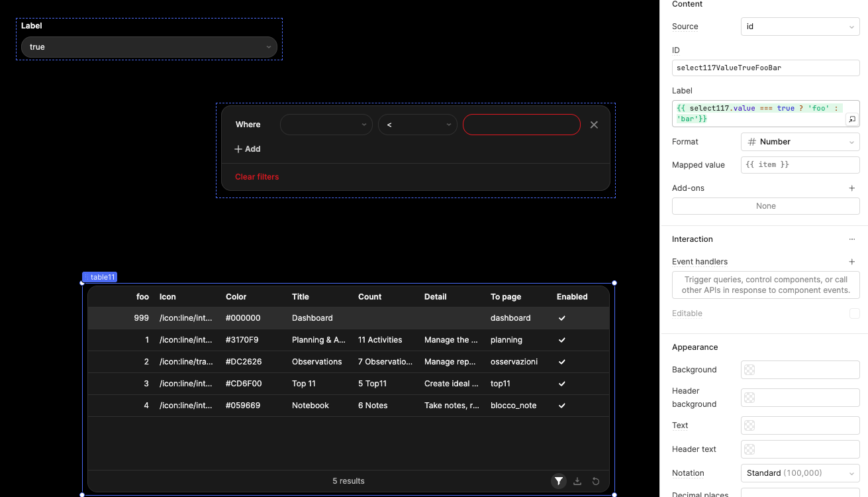Add a new add-on with plus icon
Screen dimensions: 868x497
click(x=852, y=188)
